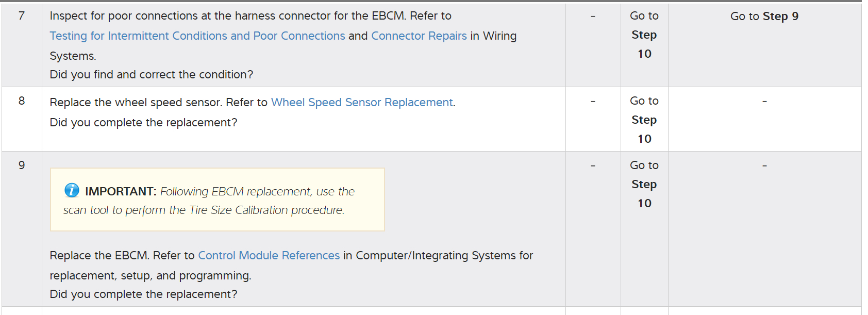
Task: Open the Connector Repairs link
Action: (419, 36)
